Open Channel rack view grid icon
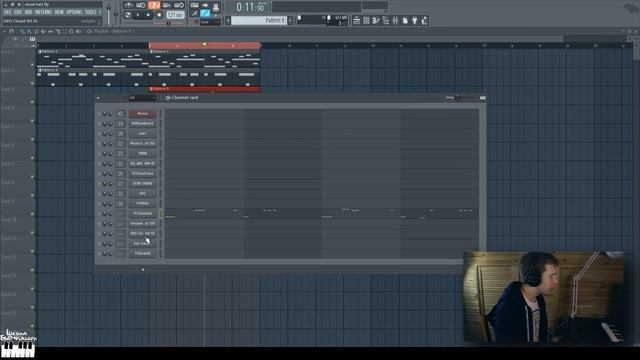 366,20
